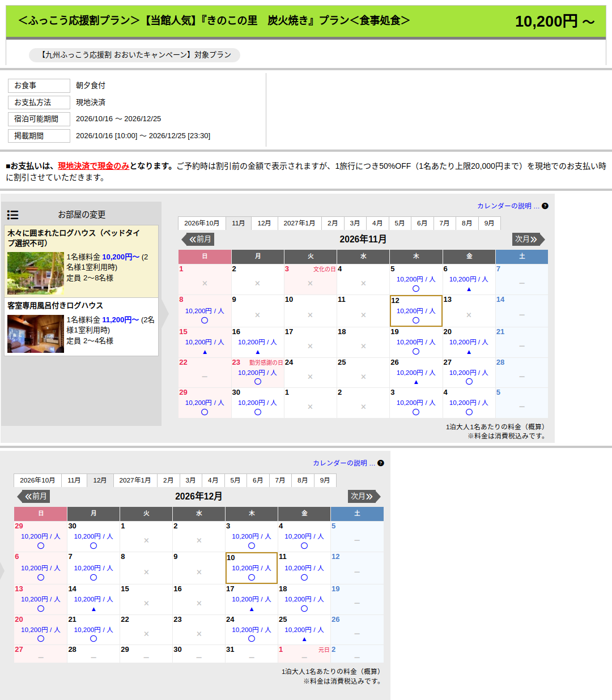Viewport: 612px width, 700px height.
Task: Pick the circle mark on November 19
Action: [x=416, y=352]
